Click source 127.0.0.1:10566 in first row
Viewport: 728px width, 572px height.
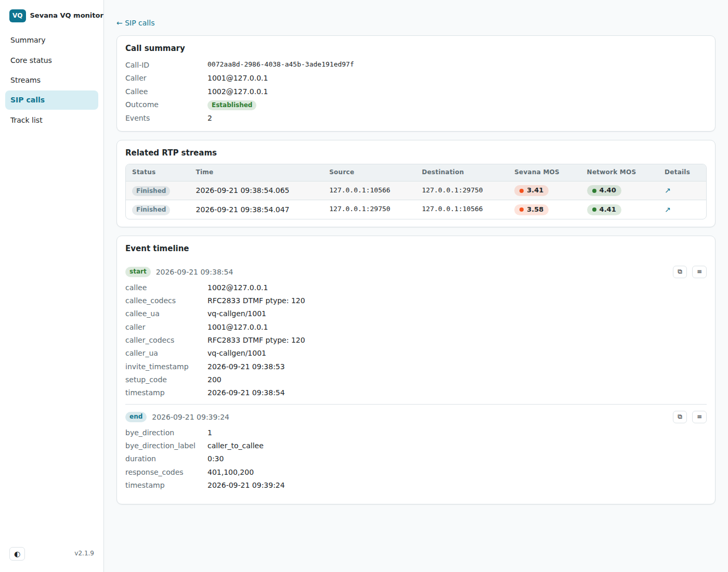(359, 190)
